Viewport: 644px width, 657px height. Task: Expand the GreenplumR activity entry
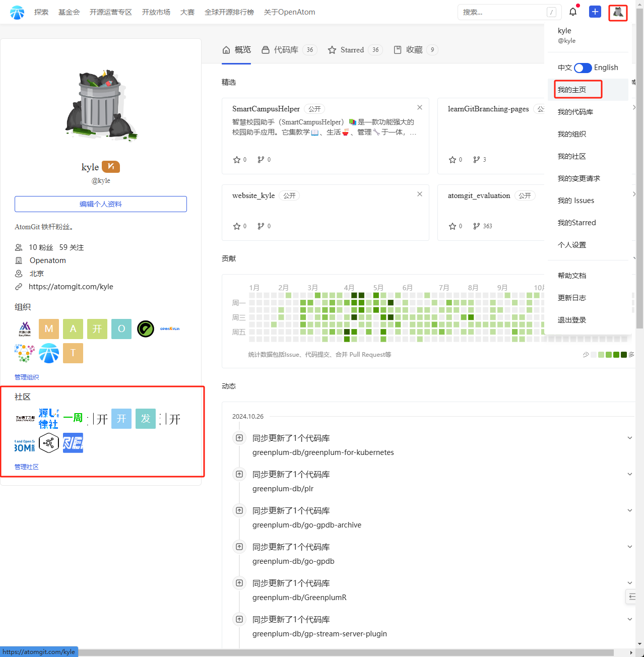click(x=630, y=583)
